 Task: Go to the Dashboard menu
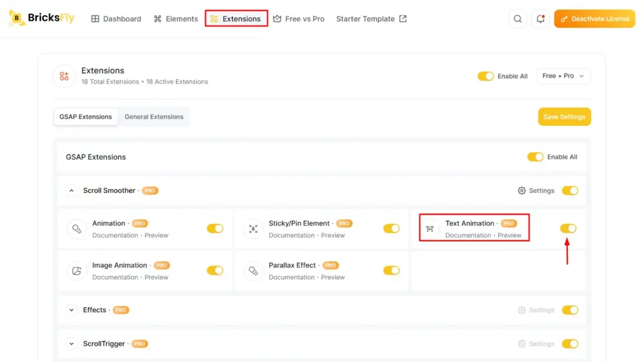pos(116,18)
